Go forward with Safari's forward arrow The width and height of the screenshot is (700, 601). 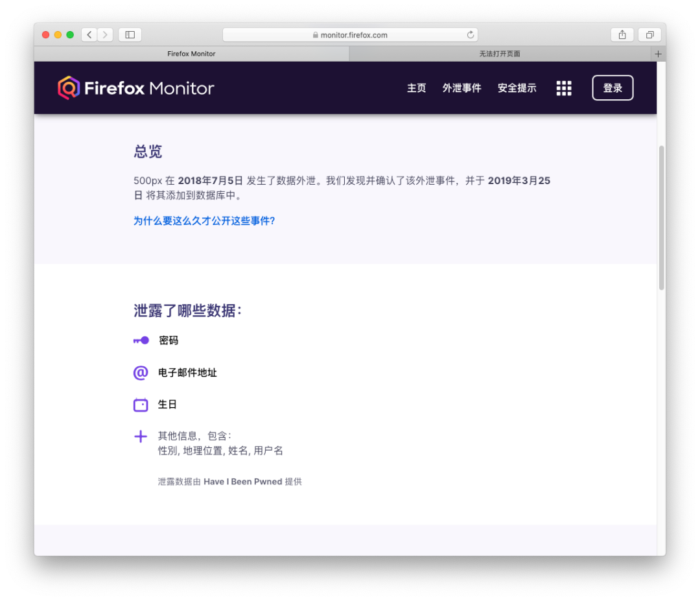tap(105, 35)
